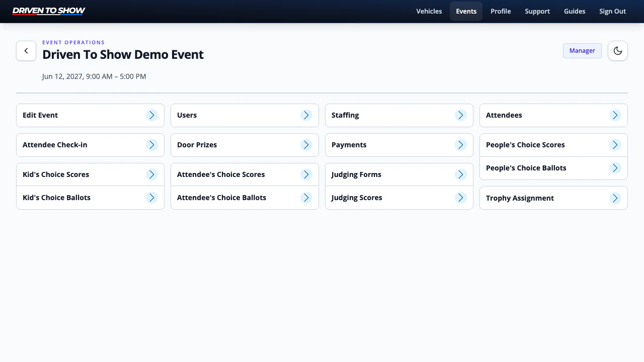Click the chevron on Users
Screen dimensions: 644x362
pyautogui.click(x=306, y=115)
